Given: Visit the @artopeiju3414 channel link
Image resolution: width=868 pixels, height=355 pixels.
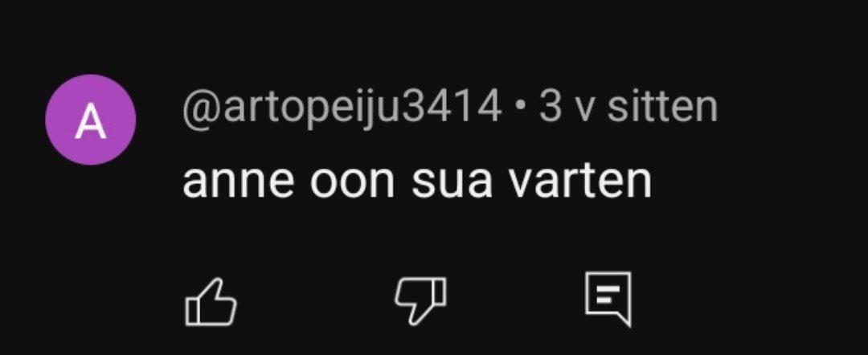Looking at the screenshot, I should (342, 108).
